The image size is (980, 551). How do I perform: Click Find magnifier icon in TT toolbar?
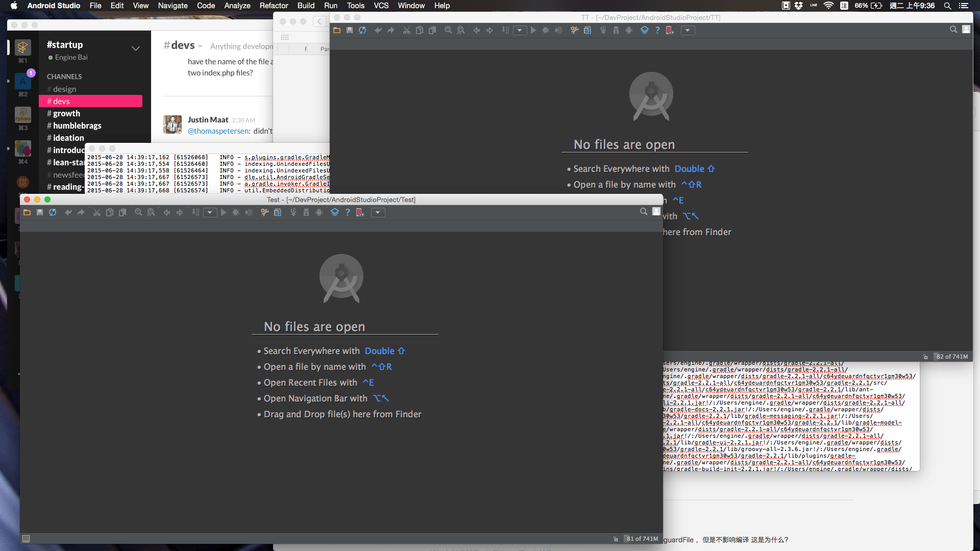pyautogui.click(x=448, y=31)
